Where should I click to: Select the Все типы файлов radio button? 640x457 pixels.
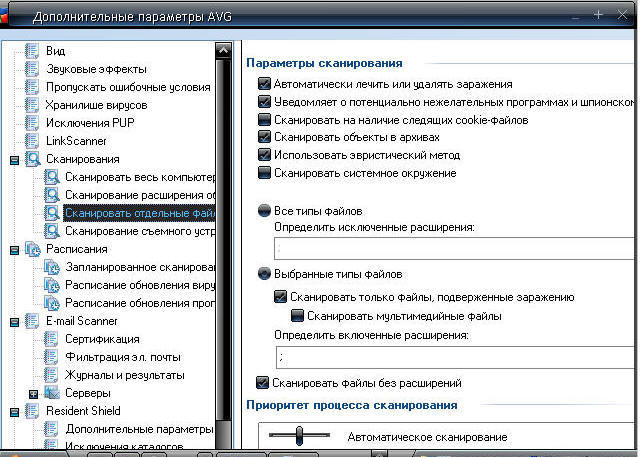coord(264,211)
